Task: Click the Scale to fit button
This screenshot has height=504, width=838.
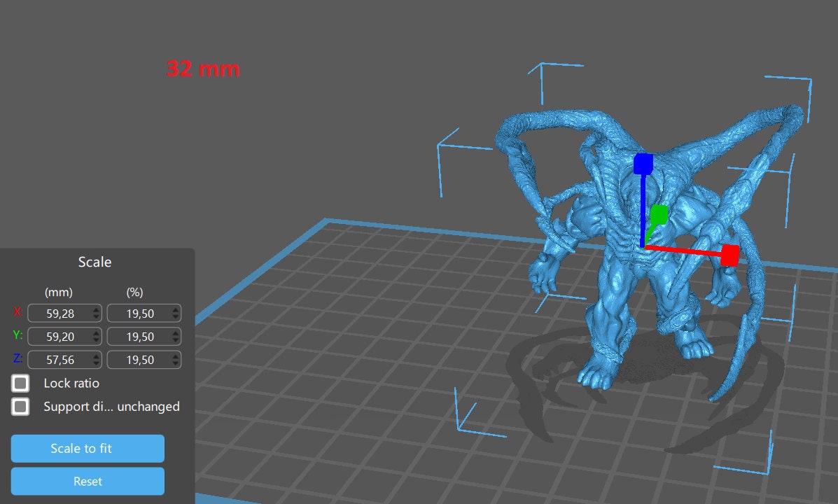Action: (x=88, y=449)
